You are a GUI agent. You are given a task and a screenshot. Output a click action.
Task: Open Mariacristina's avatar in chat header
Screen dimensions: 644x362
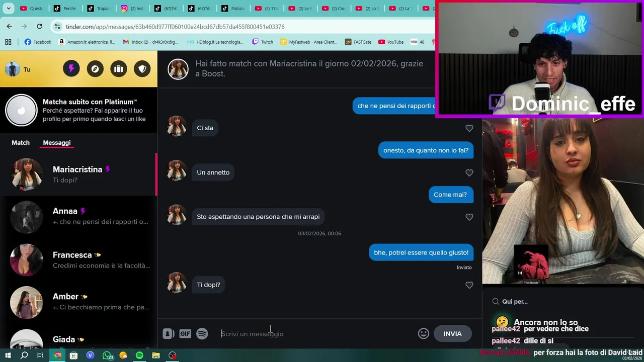[x=178, y=69]
